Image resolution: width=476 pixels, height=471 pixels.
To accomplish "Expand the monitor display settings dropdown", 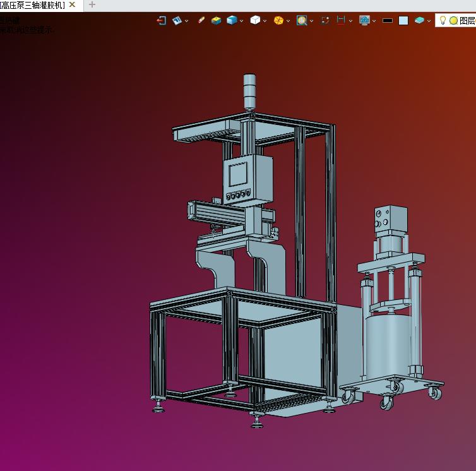I will 374,21.
